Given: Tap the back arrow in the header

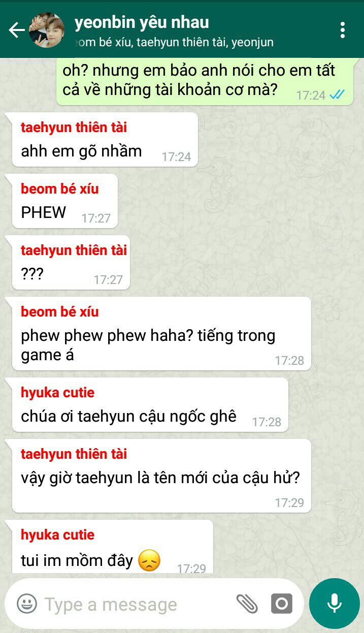Looking at the screenshot, I should pyautogui.click(x=16, y=30).
